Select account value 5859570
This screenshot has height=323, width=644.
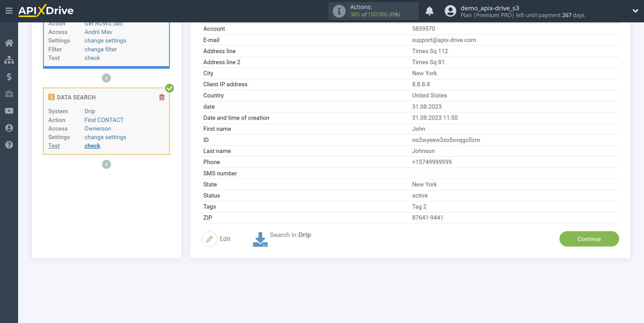tap(424, 29)
